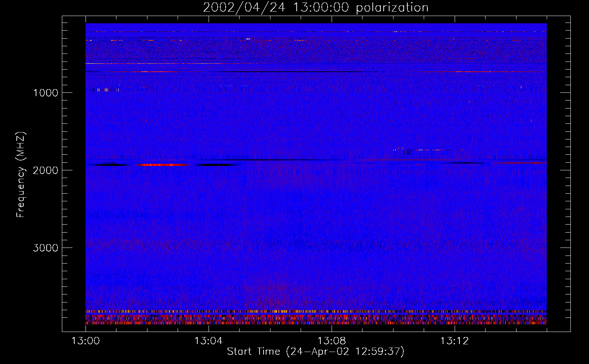Select the 'Frequency (MHZ)' y-axis label

click(x=21, y=175)
